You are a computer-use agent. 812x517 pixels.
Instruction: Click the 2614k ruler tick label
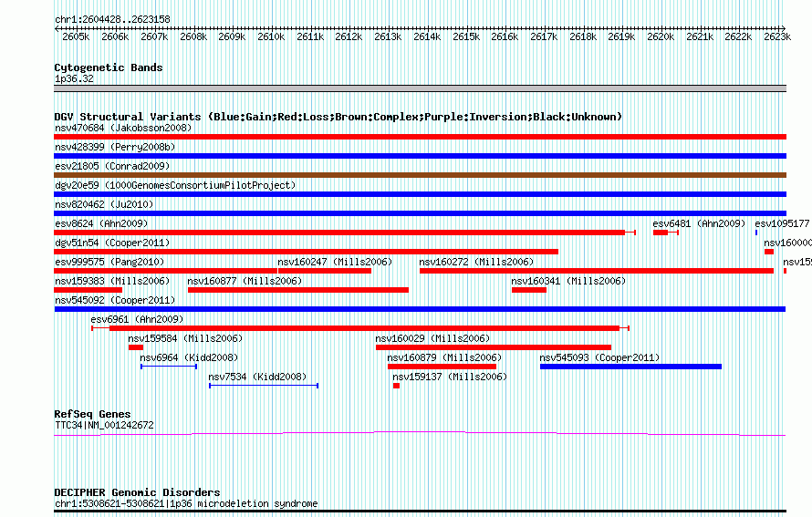click(427, 36)
